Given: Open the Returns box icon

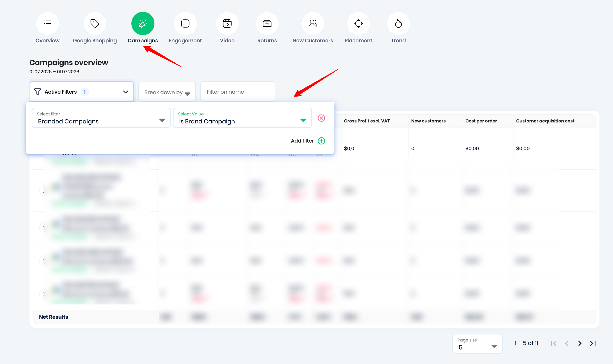Looking at the screenshot, I should click(267, 23).
